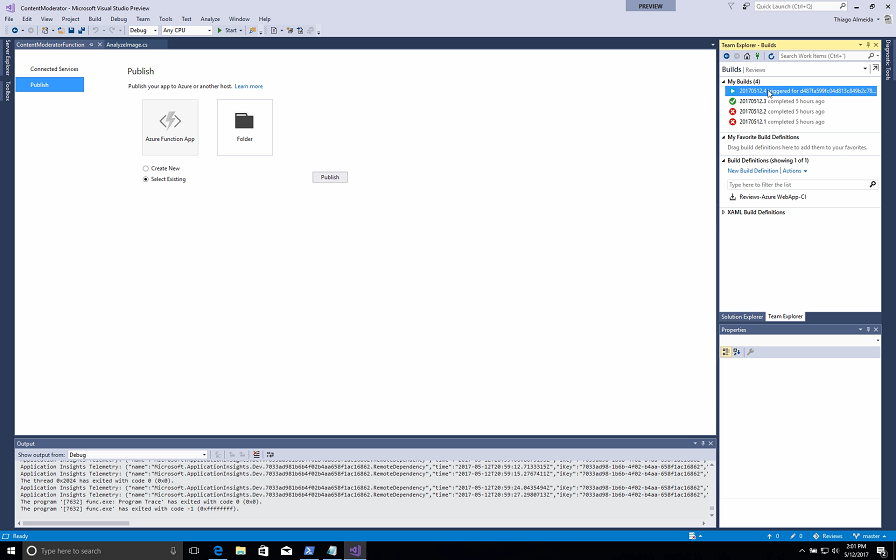
Task: Open the Team menu
Action: point(143,19)
